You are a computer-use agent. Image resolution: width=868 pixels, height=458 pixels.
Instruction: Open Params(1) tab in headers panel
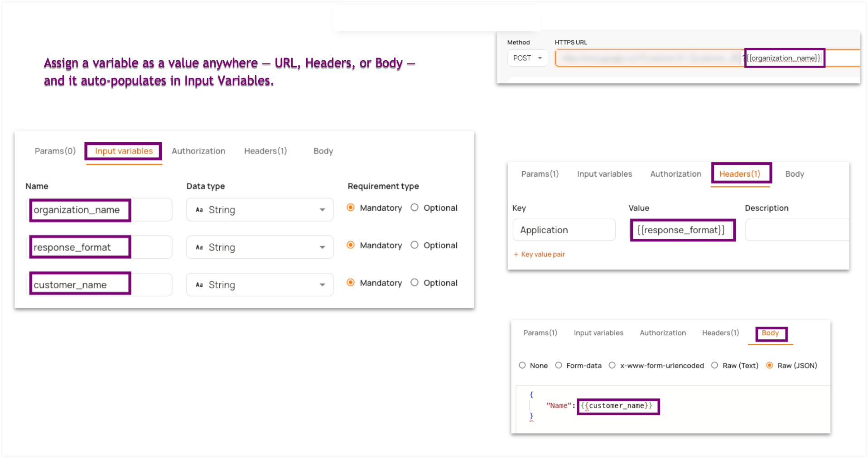point(540,174)
